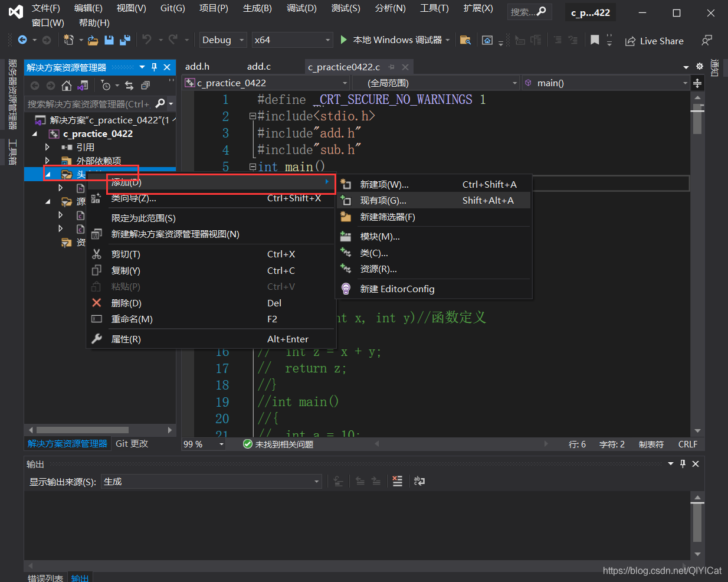The image size is (728, 582).
Task: Click the sync with active document icon
Action: point(129,86)
